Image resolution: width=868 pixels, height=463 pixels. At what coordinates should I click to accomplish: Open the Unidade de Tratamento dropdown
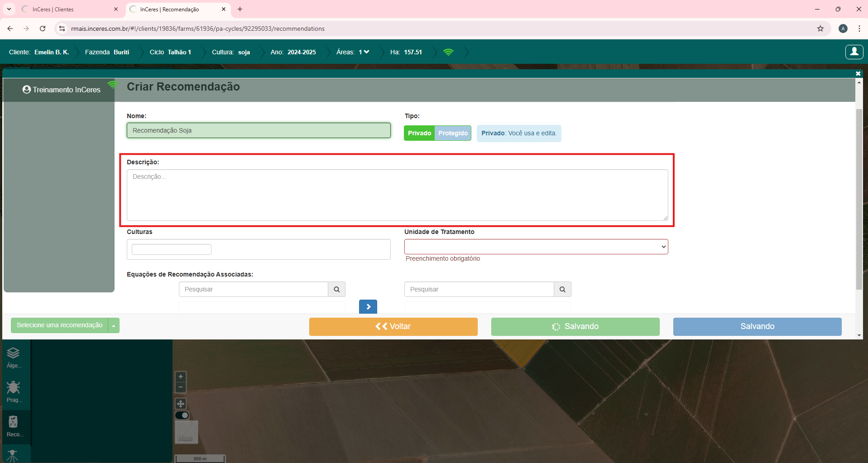click(x=536, y=247)
